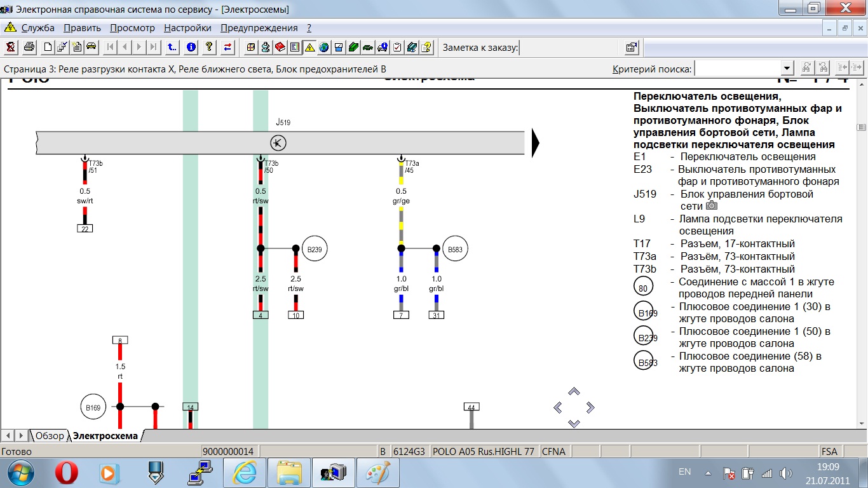The height and width of the screenshot is (488, 868).
Task: Click the globe icon in the toolbar
Action: pyautogui.click(x=324, y=47)
